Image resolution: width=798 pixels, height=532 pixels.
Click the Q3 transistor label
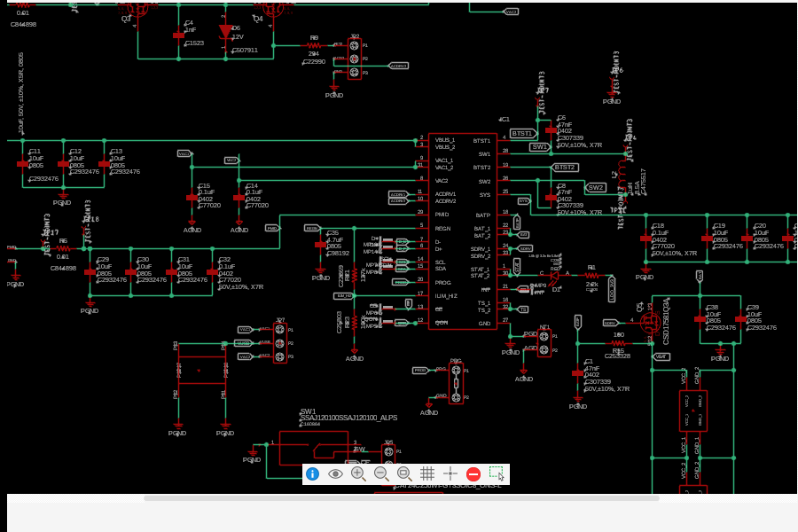point(126,19)
